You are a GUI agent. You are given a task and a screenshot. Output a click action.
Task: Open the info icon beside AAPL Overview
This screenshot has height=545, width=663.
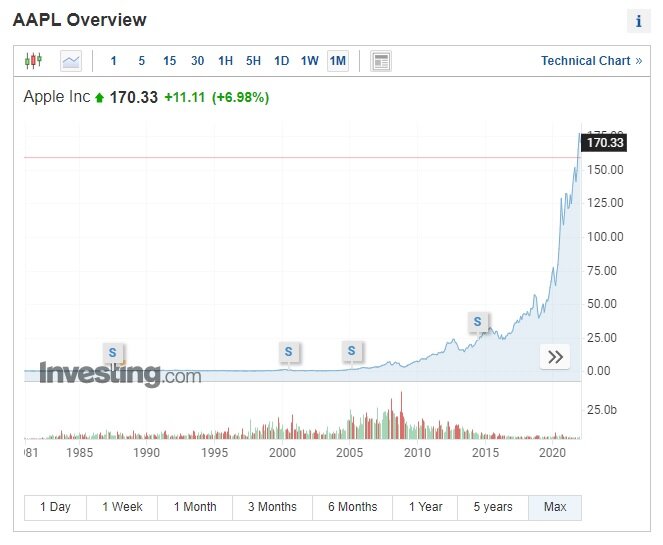638,21
